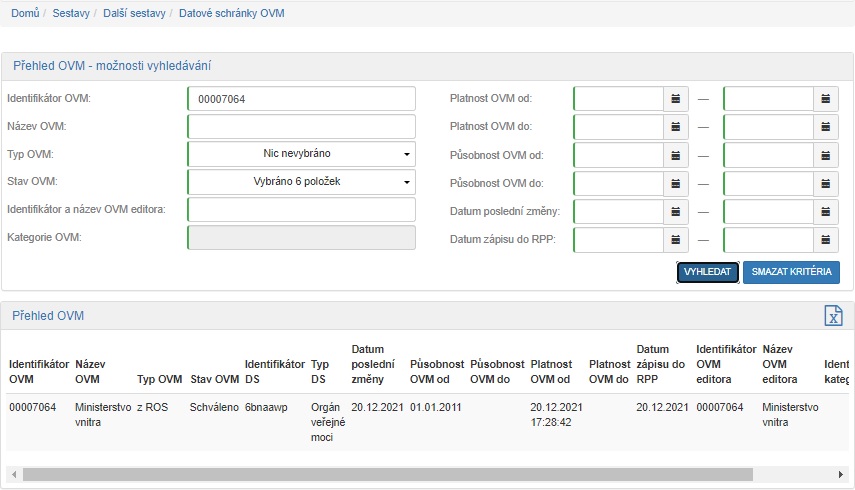Navigate to Sestavy breadcrumb
The height and width of the screenshot is (490, 855).
click(72, 13)
